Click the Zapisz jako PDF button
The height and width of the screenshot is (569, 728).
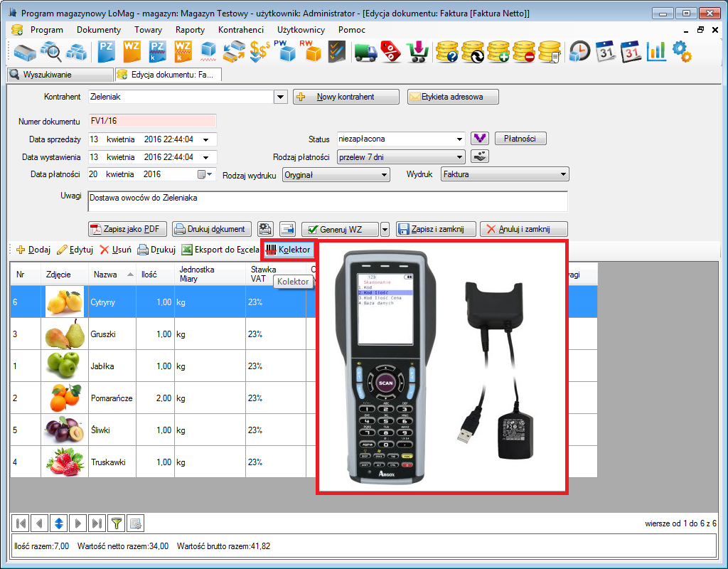(x=128, y=229)
